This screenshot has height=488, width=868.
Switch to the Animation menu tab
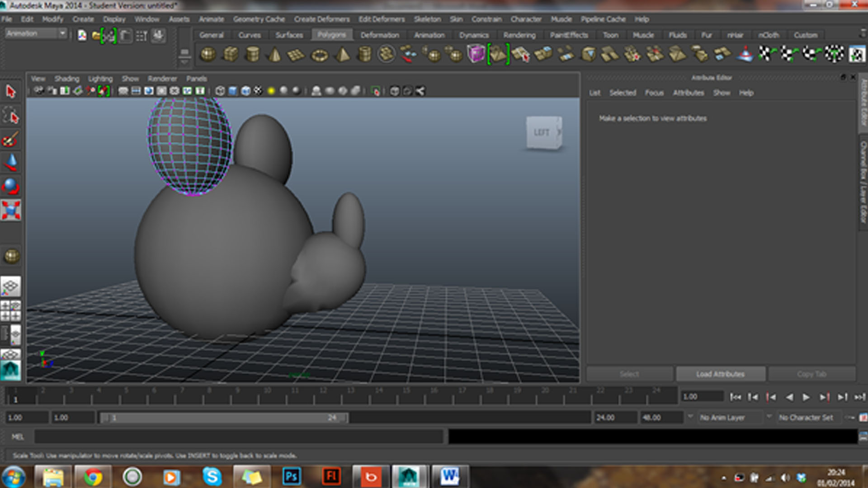tap(428, 35)
